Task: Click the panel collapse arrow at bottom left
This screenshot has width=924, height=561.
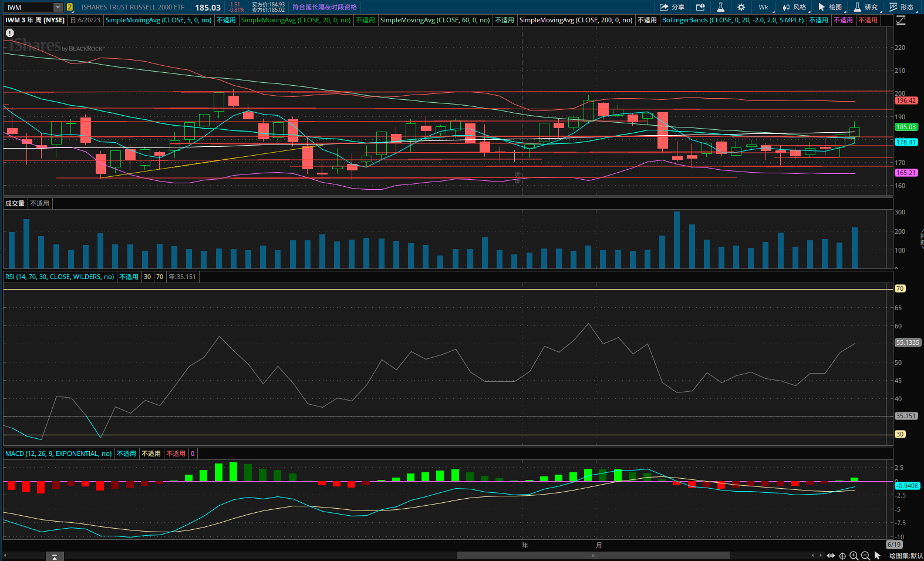Action: pyautogui.click(x=55, y=556)
